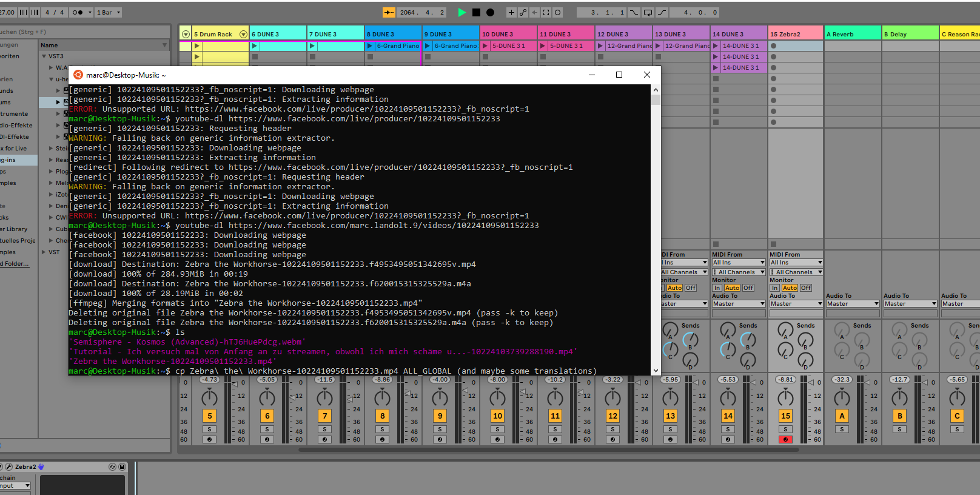Toggle return A activator button
The width and height of the screenshot is (980, 495).
point(842,416)
